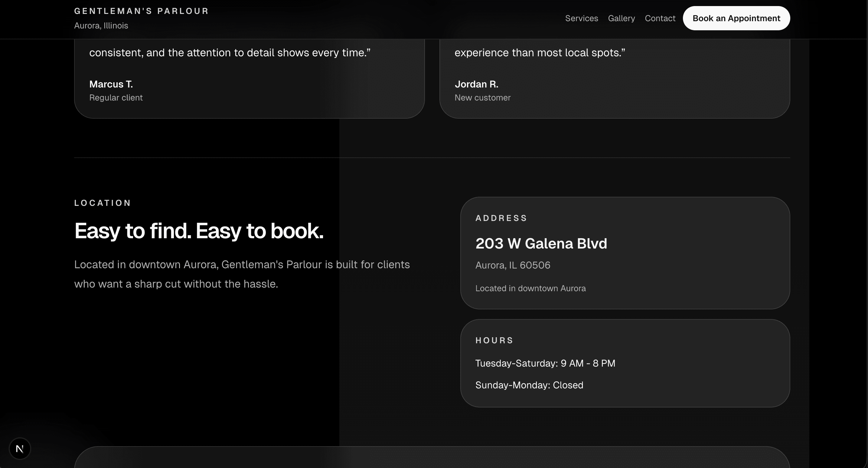Open the Services nav link
This screenshot has width=868, height=468.
click(x=581, y=18)
